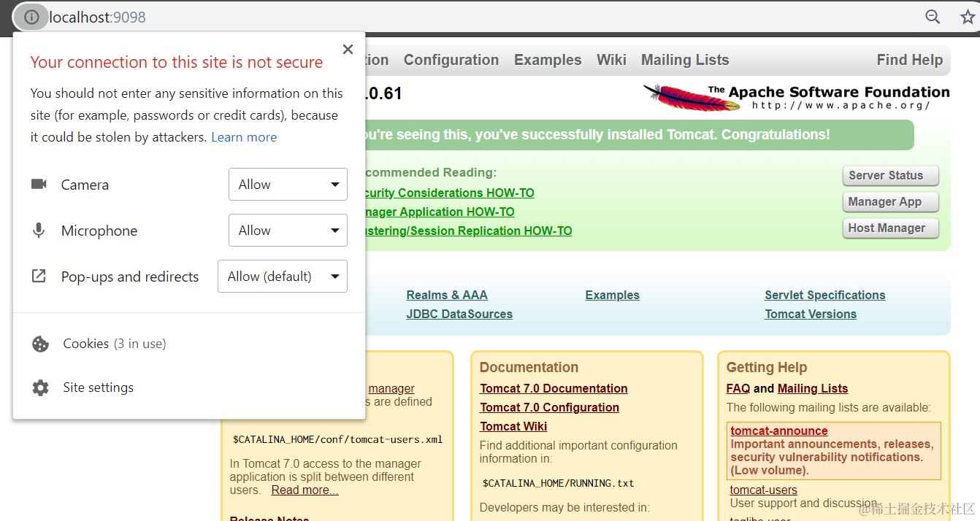Open Tomcat 7.0 Documentation link

[554, 388]
